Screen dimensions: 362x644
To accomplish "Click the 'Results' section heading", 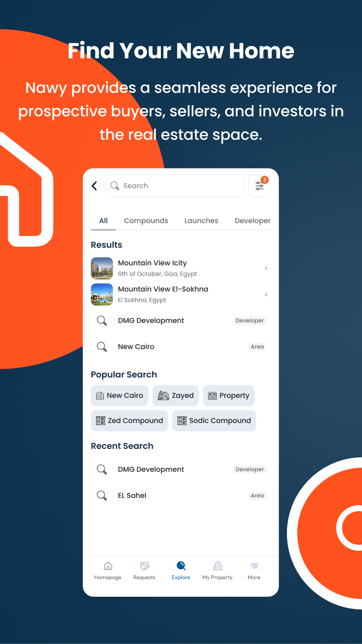I will (107, 245).
